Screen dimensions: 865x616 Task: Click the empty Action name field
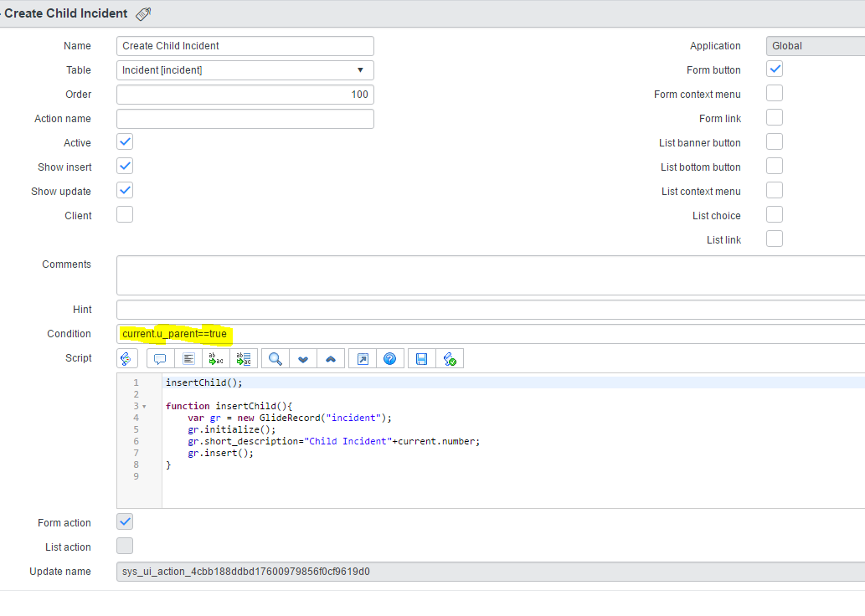point(245,119)
